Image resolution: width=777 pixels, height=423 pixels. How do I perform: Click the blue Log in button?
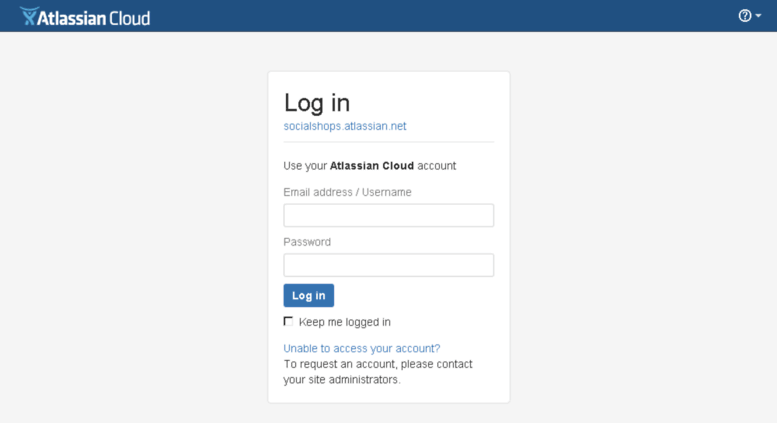[308, 296]
